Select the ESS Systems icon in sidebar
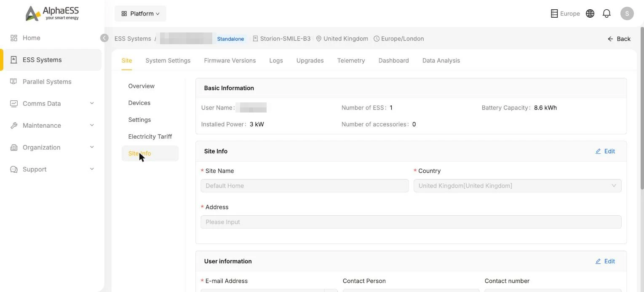 pyautogui.click(x=14, y=60)
